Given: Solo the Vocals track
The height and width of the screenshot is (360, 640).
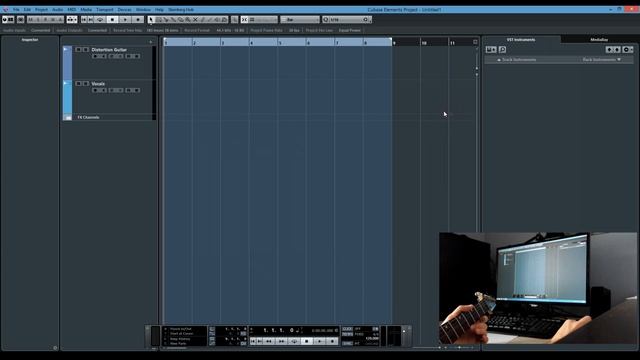Looking at the screenshot, I should (x=86, y=84).
